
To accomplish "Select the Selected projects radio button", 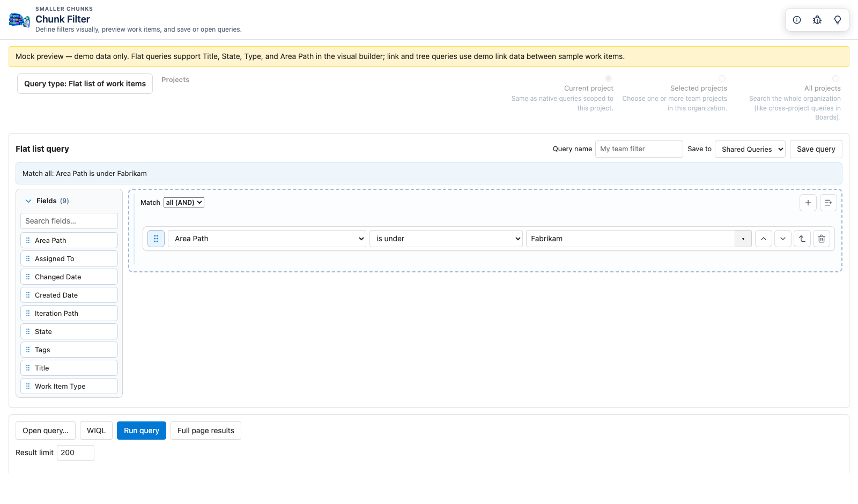I will (722, 78).
